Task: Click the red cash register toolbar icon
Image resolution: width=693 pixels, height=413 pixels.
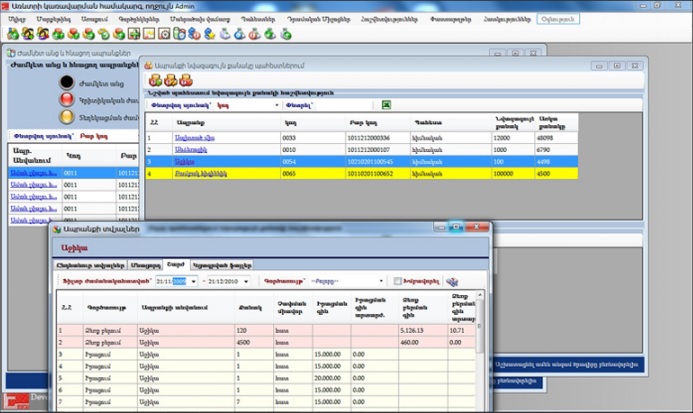Action: point(255,34)
